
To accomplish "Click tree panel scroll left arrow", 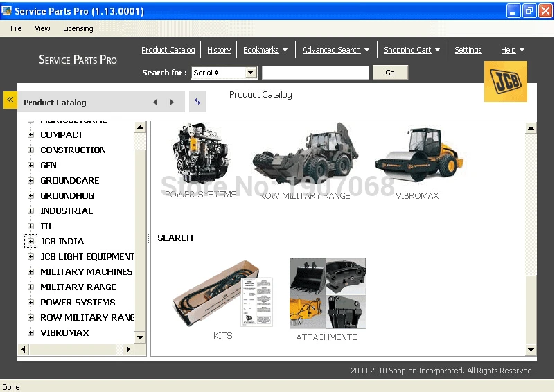I will coord(24,349).
